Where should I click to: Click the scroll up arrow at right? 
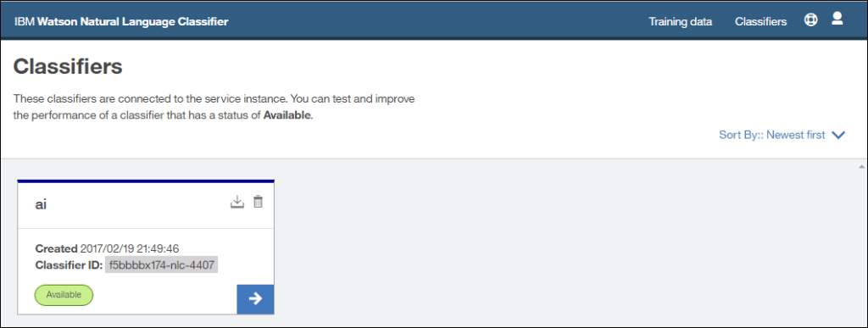(861, 166)
